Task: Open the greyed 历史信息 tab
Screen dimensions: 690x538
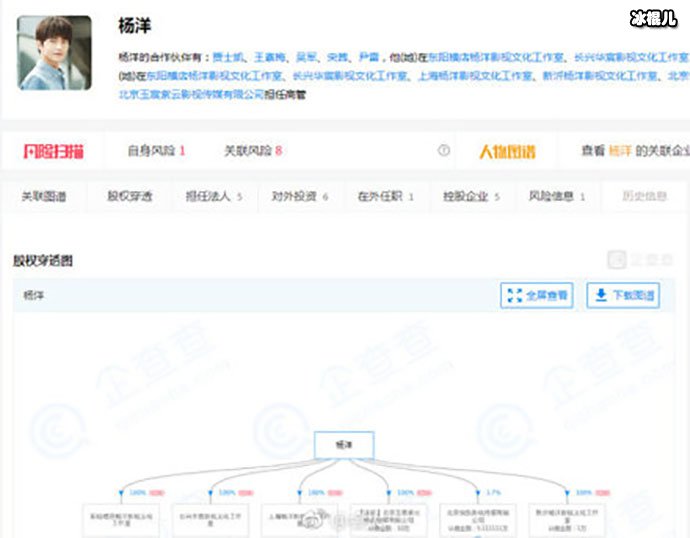Action: tap(644, 196)
